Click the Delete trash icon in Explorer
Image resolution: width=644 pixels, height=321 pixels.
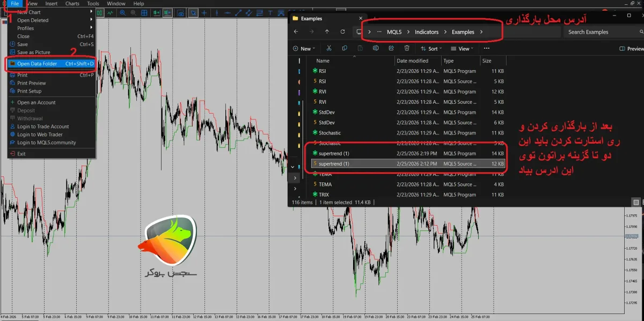pyautogui.click(x=407, y=48)
